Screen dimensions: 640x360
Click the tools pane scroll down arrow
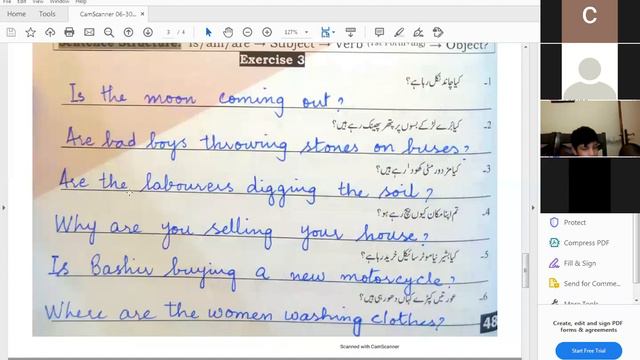tap(636, 300)
